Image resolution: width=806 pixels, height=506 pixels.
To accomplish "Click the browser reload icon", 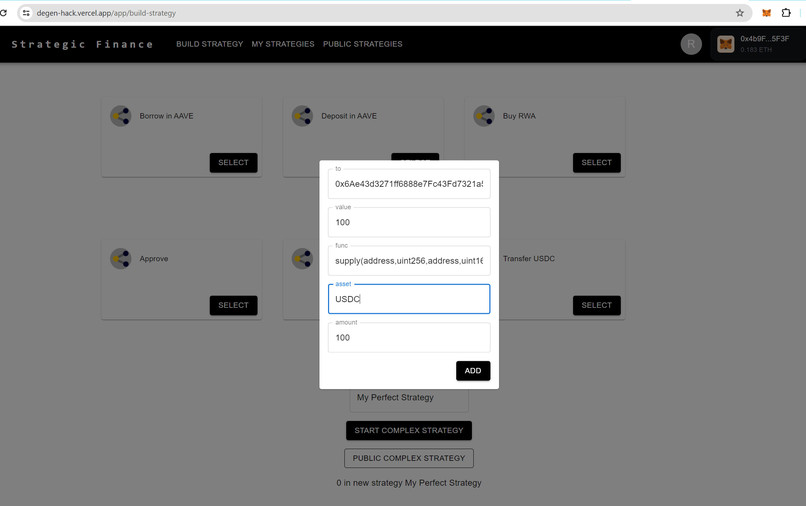I will (3, 13).
